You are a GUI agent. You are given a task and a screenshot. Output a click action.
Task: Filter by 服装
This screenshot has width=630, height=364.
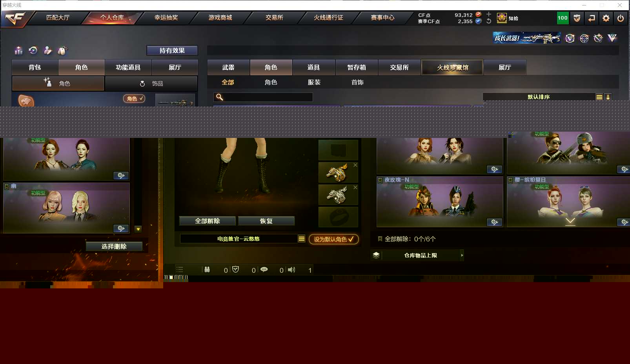click(x=314, y=82)
